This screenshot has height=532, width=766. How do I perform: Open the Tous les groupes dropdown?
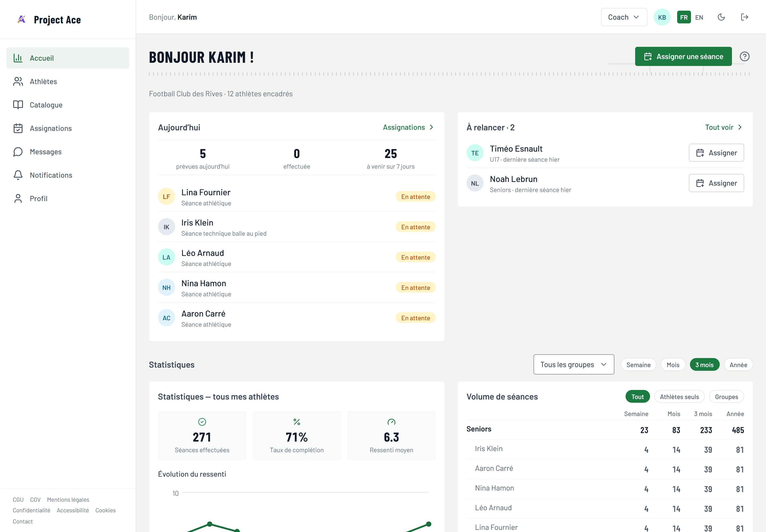574,364
